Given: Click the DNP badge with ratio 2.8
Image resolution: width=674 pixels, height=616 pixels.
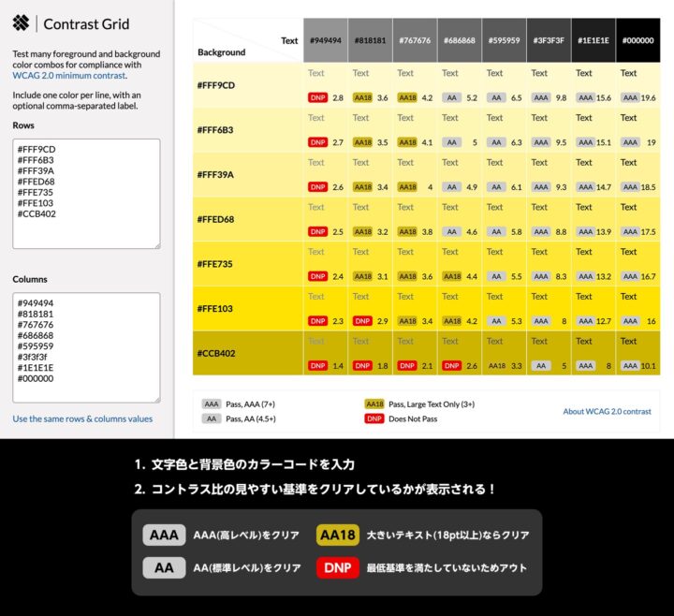Looking at the screenshot, I should (x=317, y=97).
